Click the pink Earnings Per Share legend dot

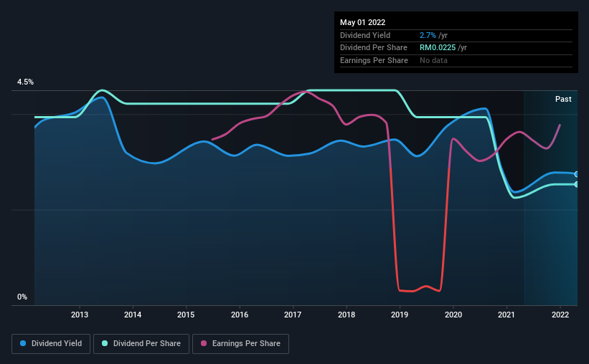point(204,343)
